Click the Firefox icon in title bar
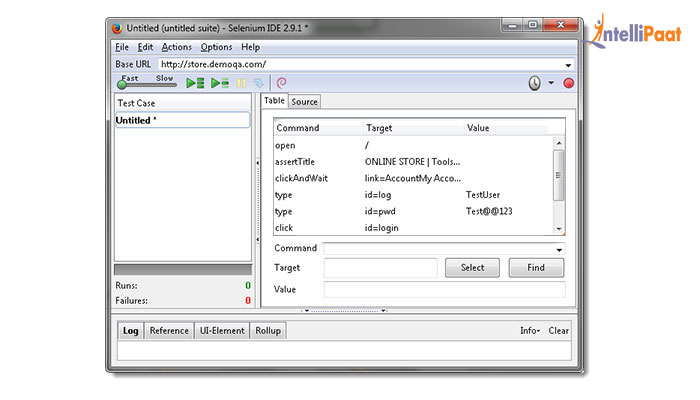Screen dimensions: 700x400 [x=117, y=28]
